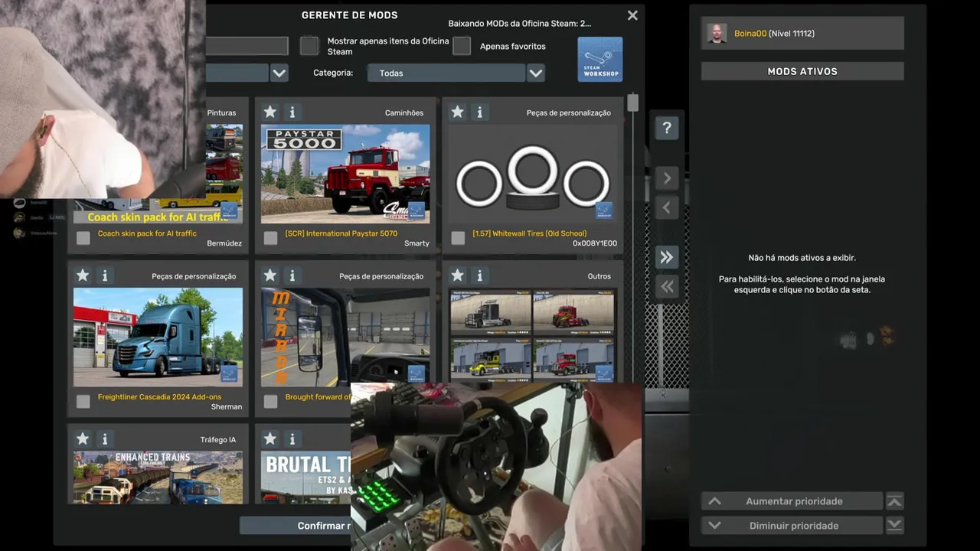
Task: Click the search input field
Action: pyautogui.click(x=247, y=46)
